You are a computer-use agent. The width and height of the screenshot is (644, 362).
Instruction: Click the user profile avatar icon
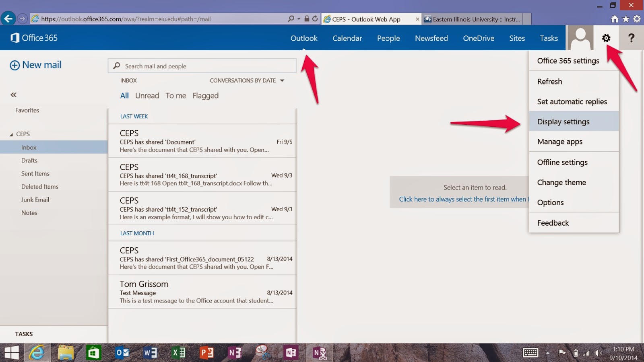[580, 38]
